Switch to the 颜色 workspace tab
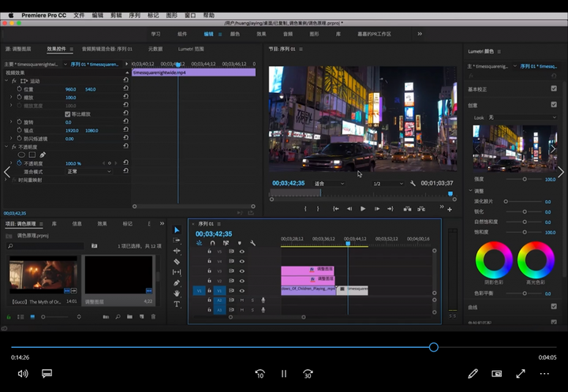This screenshot has width=568, height=392. pos(234,34)
